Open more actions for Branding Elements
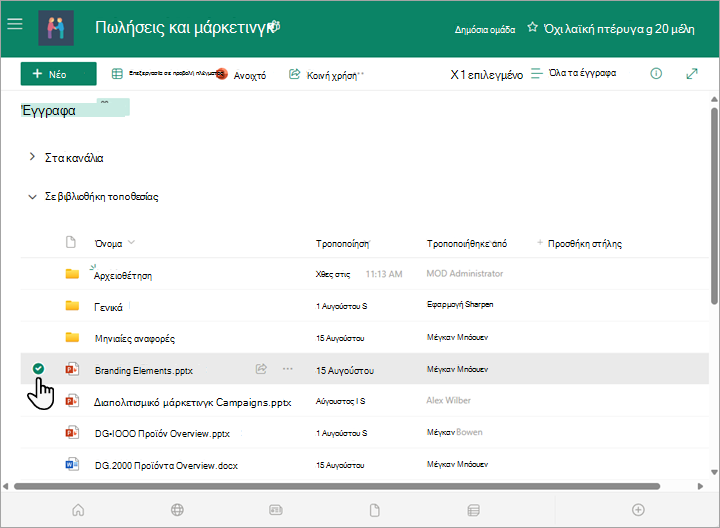 tap(288, 369)
